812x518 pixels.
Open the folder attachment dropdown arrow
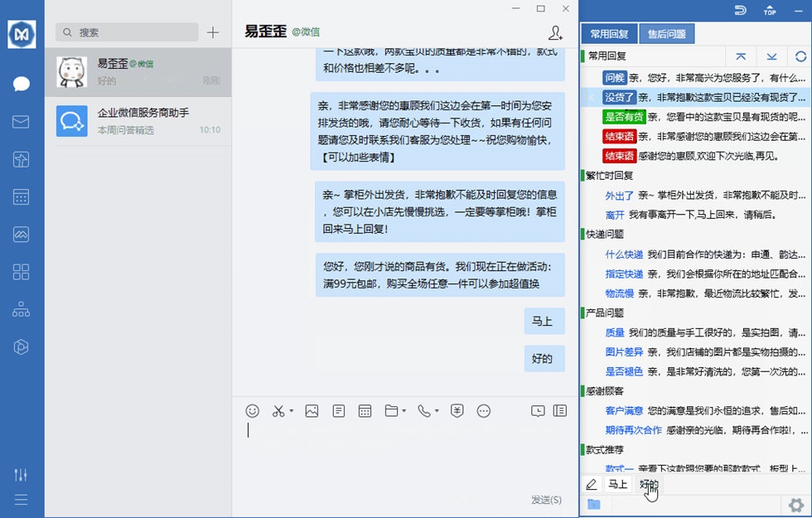click(404, 410)
